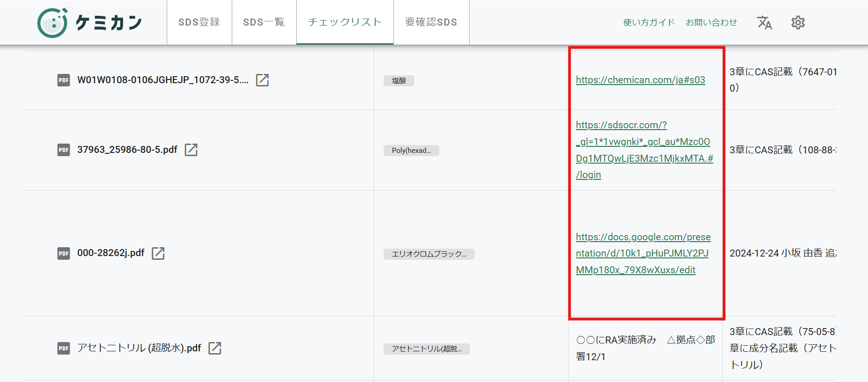Follow the sdsocr.com login link
This screenshot has width=868, height=382.
645,150
